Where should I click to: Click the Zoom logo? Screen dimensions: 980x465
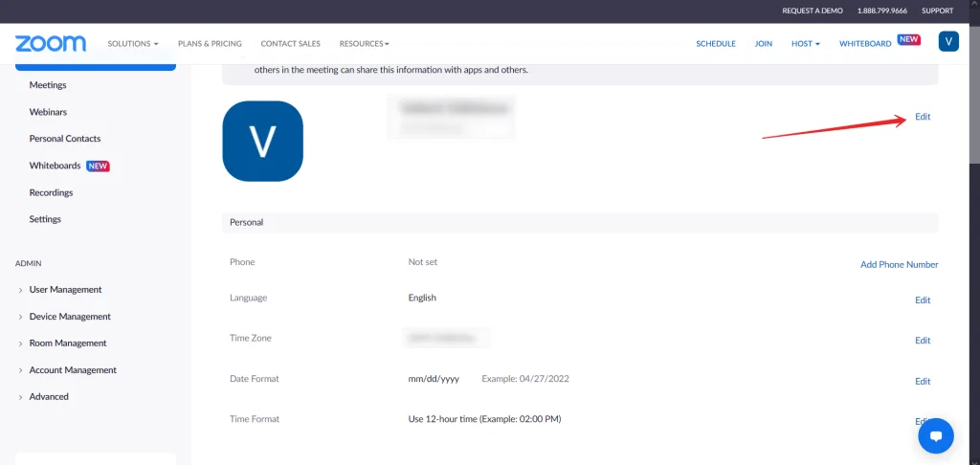pos(51,44)
